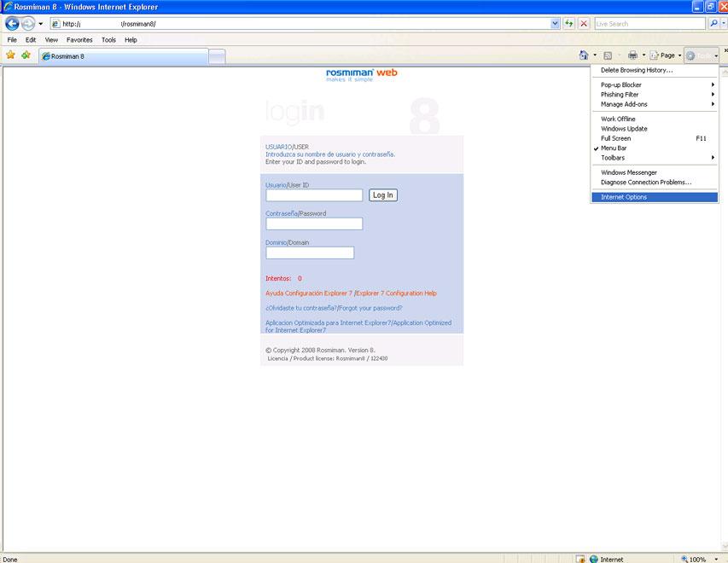Select the Rosmiman 8 tab
This screenshot has height=563, width=728.
click(124, 56)
